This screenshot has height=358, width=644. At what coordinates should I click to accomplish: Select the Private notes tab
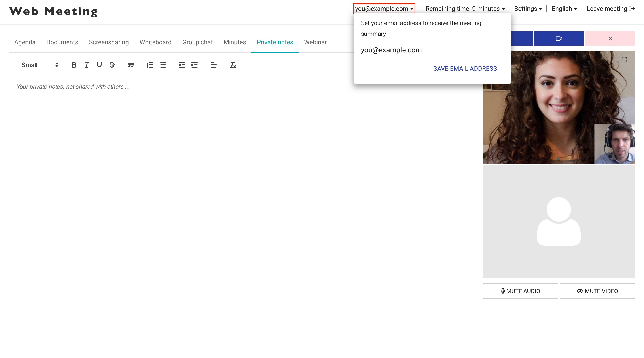coord(275,42)
